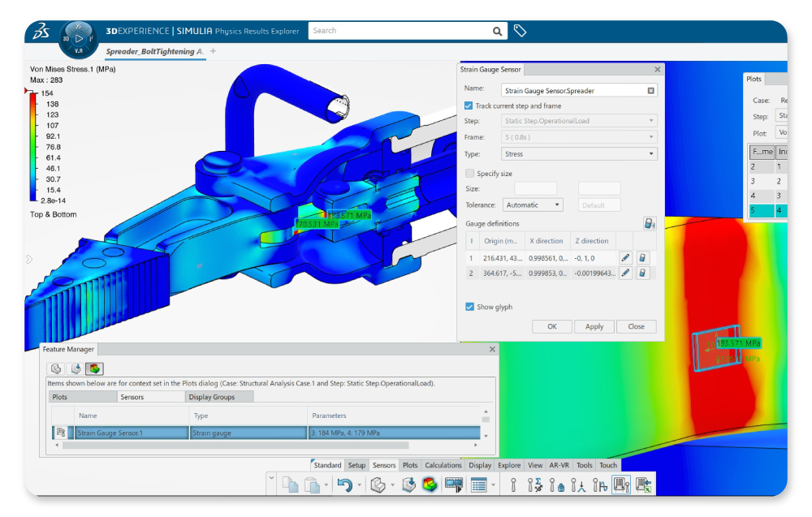Open the dropdown arrow beside gray model icon
This screenshot has width=812, height=517.
392,485
